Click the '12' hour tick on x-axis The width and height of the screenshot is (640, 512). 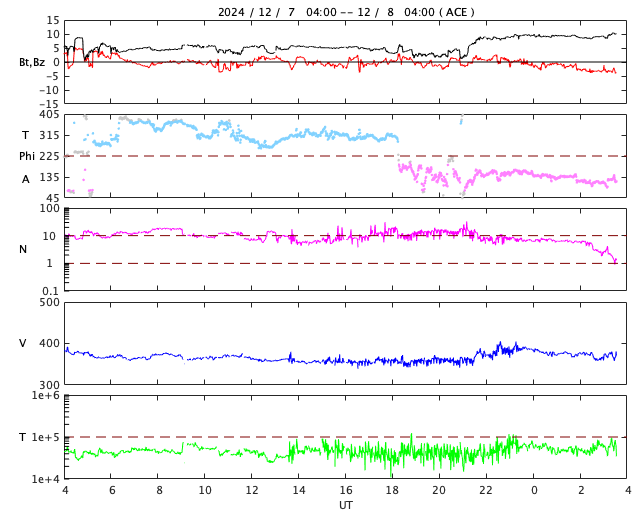click(251, 490)
